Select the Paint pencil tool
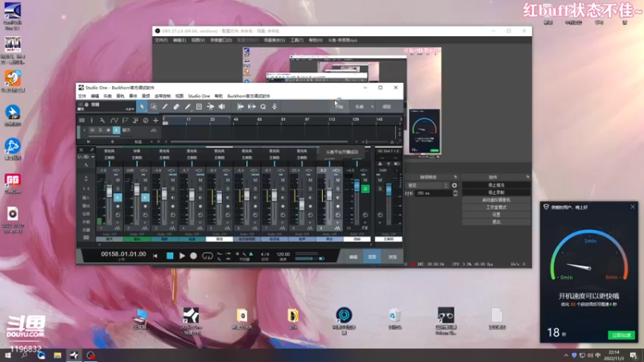This screenshot has height=362, width=644. point(188,107)
